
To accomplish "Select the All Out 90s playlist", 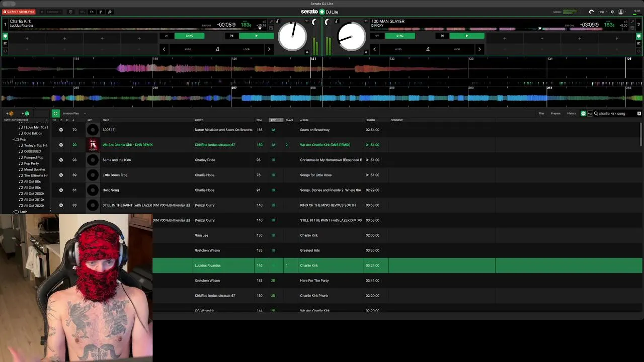I will 30,188.
